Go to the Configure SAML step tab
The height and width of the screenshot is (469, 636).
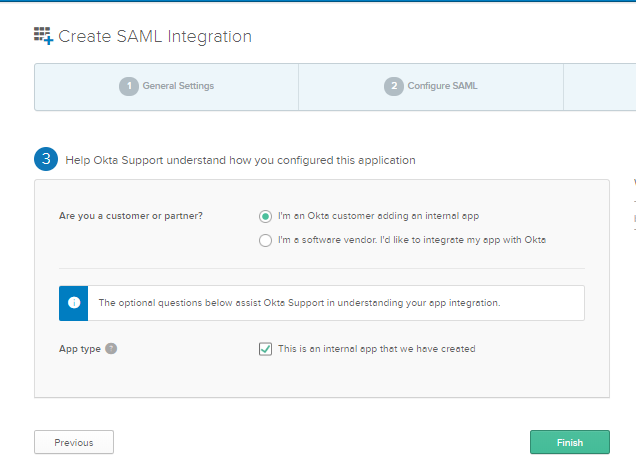coord(431,86)
